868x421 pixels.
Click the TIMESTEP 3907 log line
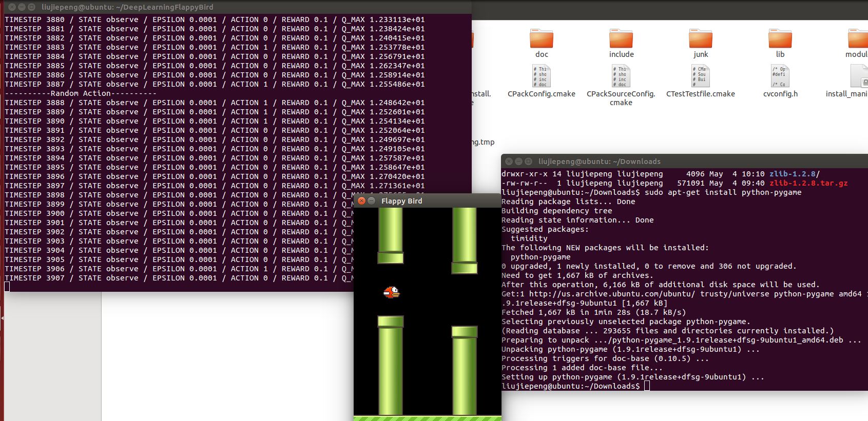tap(179, 278)
